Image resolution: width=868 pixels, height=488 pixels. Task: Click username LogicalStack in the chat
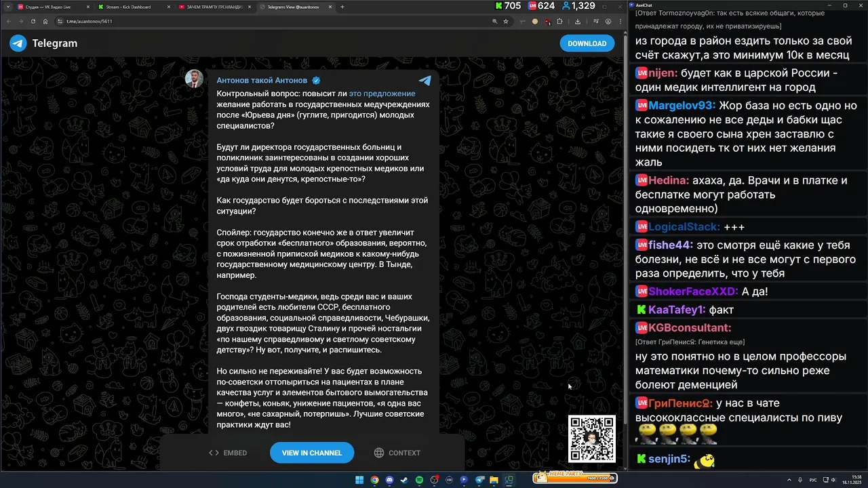pos(684,227)
